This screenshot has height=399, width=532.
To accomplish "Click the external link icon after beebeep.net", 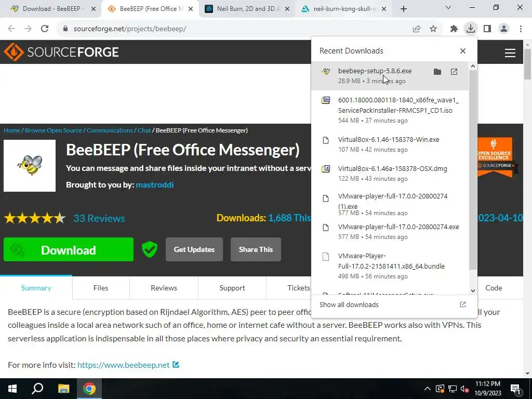I will point(176,365).
